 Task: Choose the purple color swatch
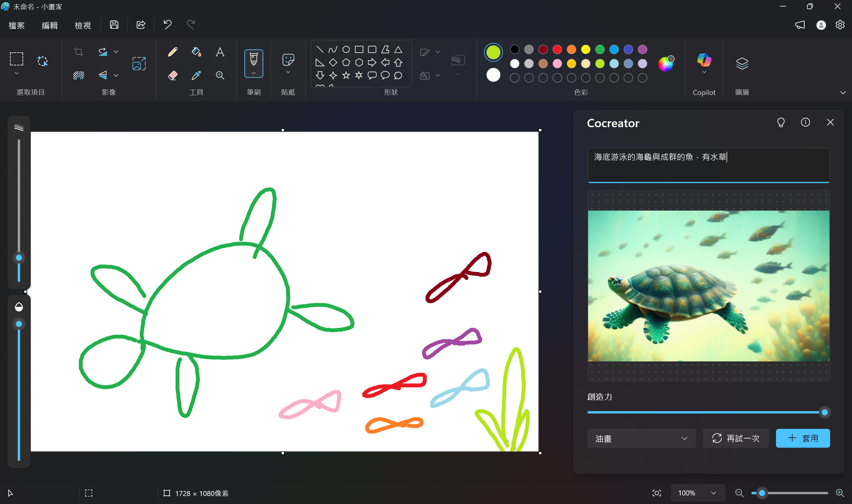(642, 50)
